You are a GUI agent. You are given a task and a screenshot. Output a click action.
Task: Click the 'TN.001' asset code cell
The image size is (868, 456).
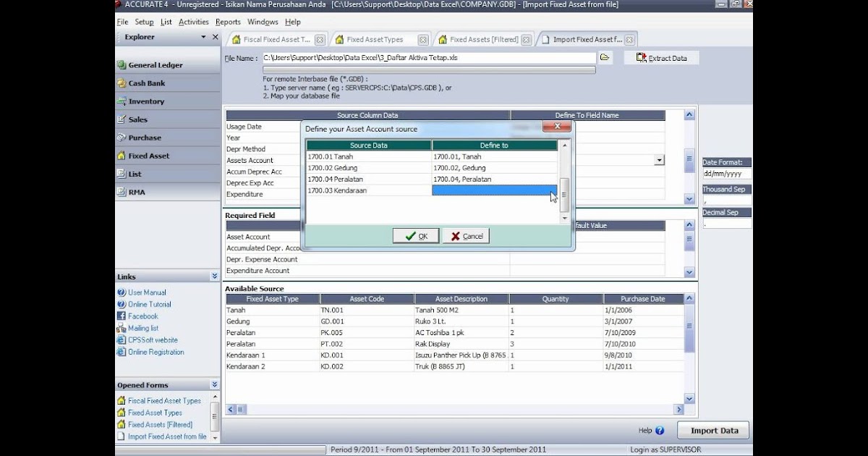coord(367,310)
